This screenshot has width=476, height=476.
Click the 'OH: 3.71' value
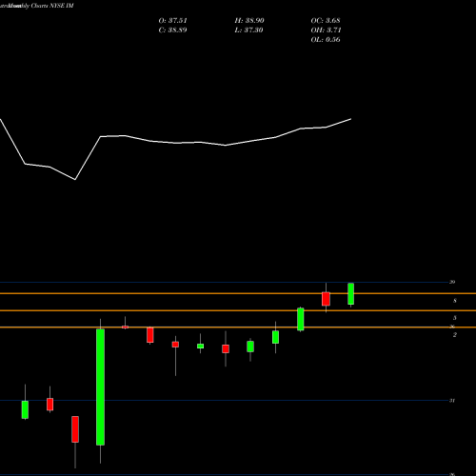click(x=326, y=30)
